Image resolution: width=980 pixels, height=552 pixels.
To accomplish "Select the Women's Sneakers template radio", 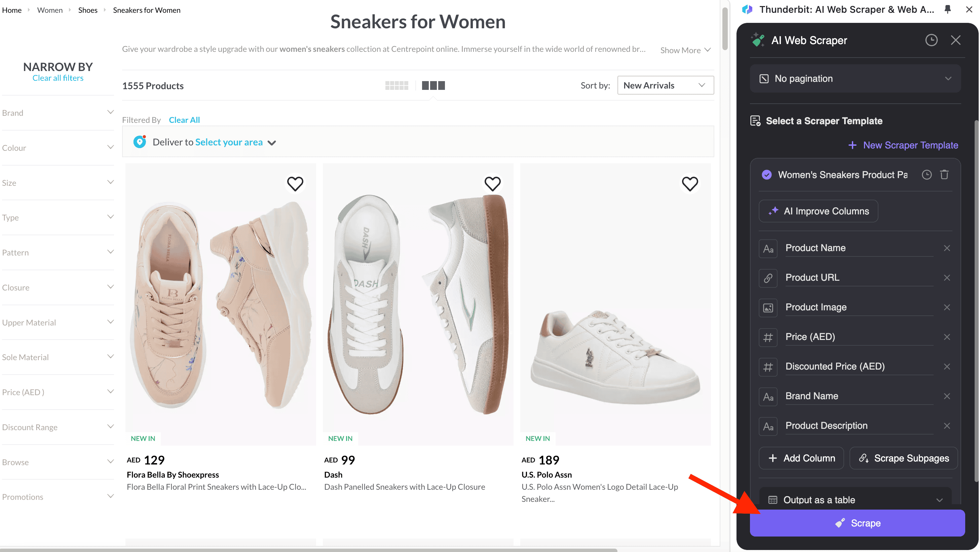I will pos(766,175).
